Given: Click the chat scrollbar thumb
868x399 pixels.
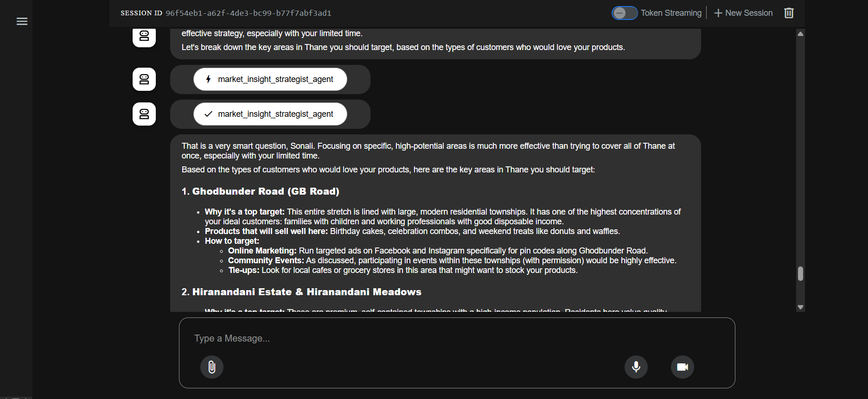Looking at the screenshot, I should pos(800,273).
